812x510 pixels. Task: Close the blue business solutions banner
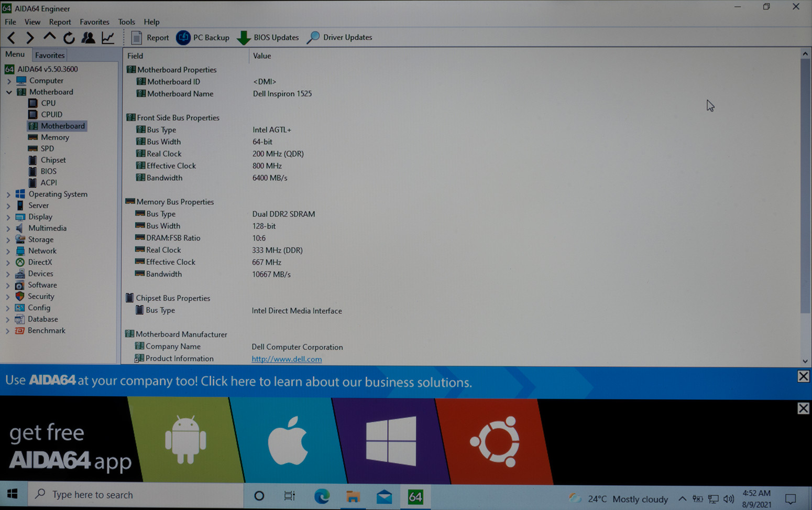click(803, 376)
